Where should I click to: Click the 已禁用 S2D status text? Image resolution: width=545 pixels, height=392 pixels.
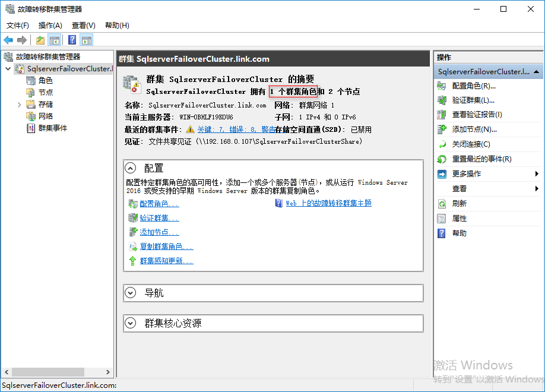[x=361, y=129]
